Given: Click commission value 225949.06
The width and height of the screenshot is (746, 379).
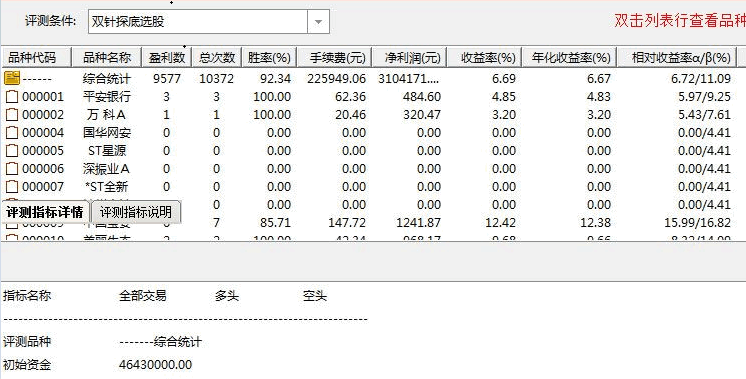Looking at the screenshot, I should point(336,78).
